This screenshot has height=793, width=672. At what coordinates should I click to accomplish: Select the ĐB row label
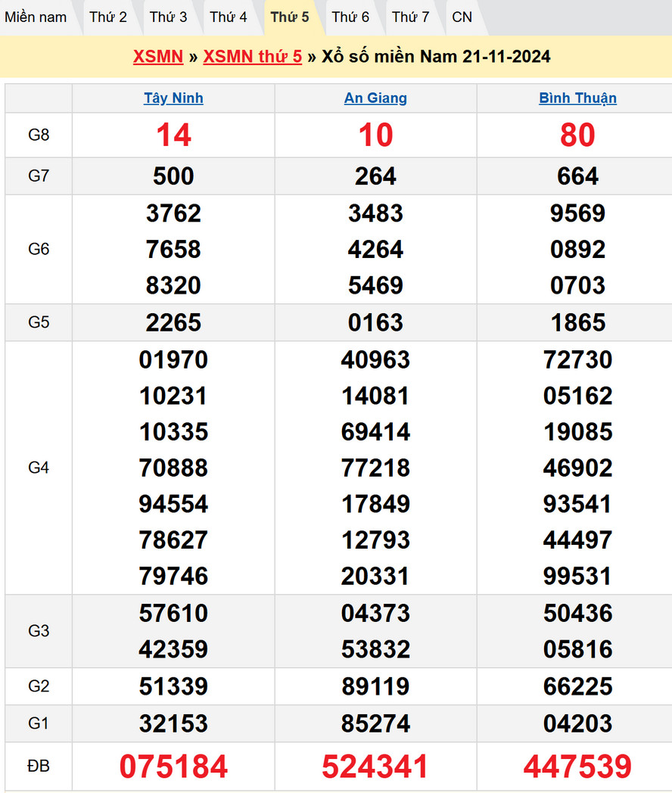[x=39, y=767]
